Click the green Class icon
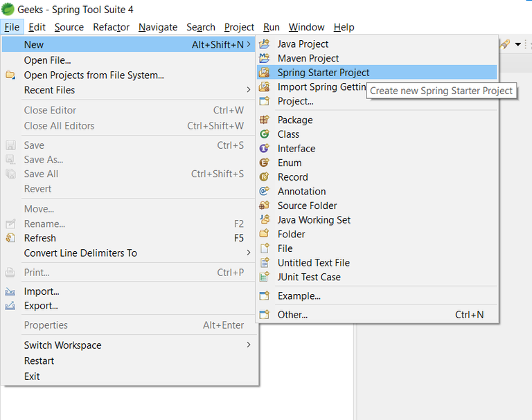 264,134
